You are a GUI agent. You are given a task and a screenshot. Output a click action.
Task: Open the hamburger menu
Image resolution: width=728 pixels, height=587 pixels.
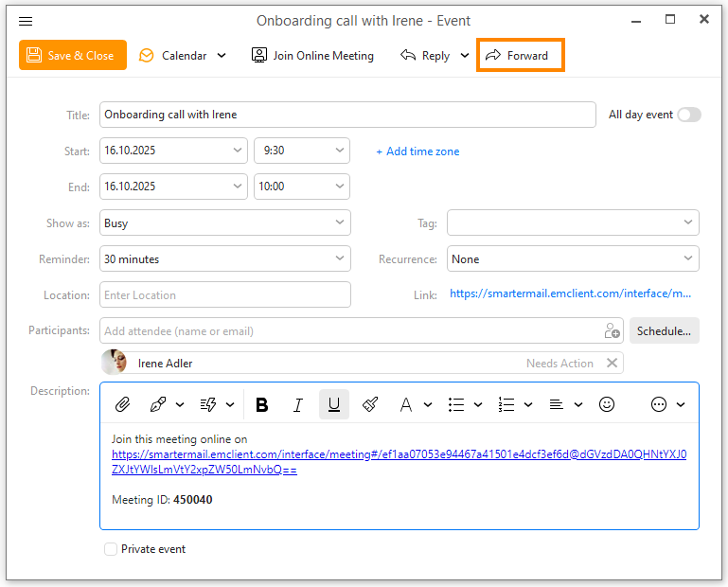tap(26, 21)
